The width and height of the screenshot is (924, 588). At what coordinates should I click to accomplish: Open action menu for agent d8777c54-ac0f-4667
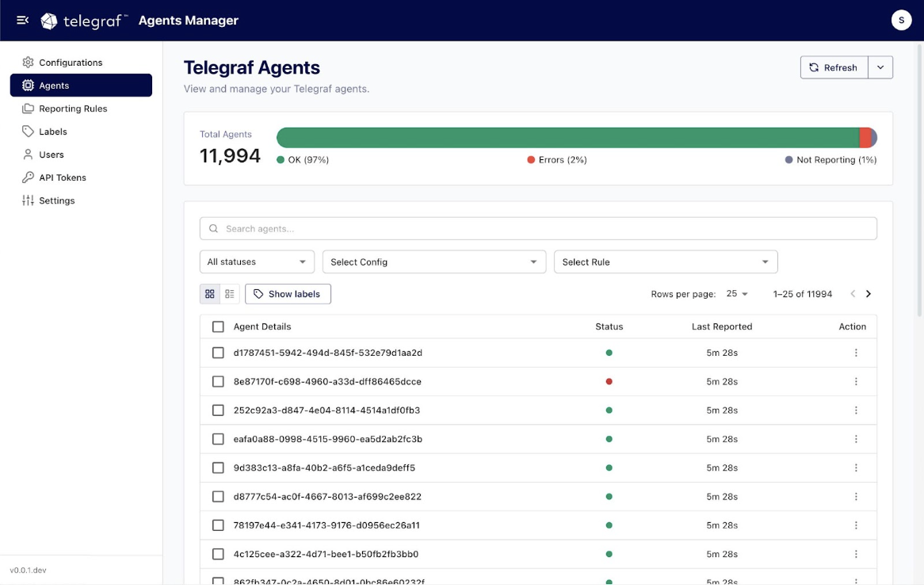856,497
